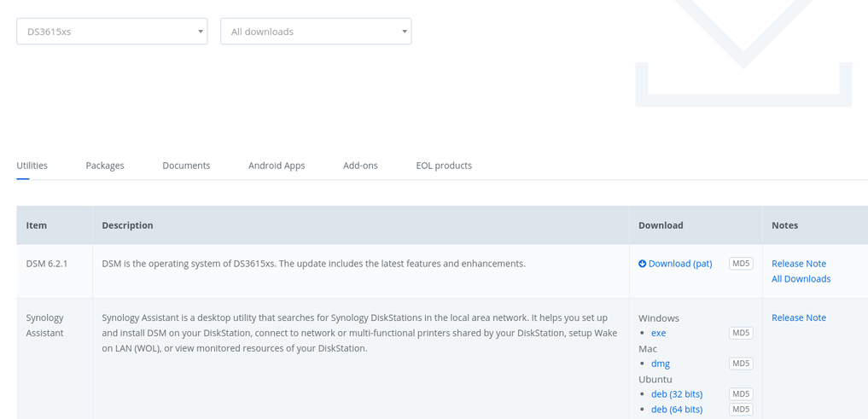Switch to the Utilities tab
Image resolution: width=868 pixels, height=419 pixels.
[x=32, y=166]
